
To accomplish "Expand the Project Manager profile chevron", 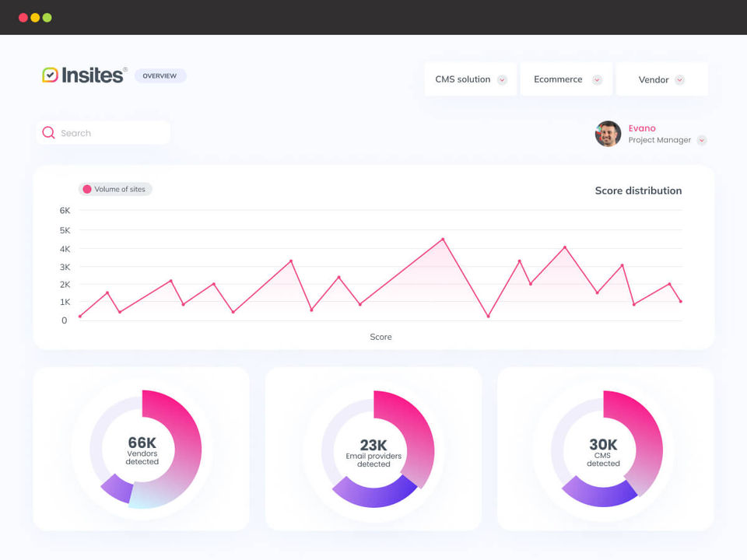I will pos(702,140).
